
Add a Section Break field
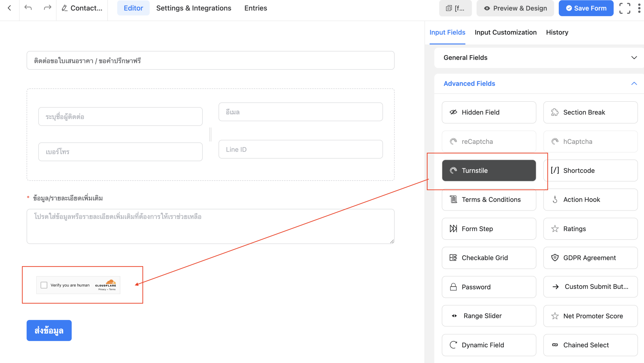coord(590,112)
